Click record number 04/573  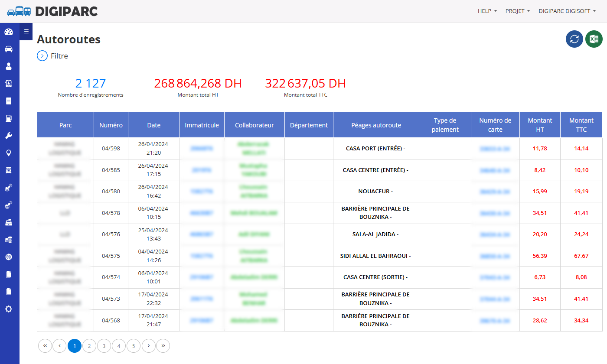click(x=111, y=299)
